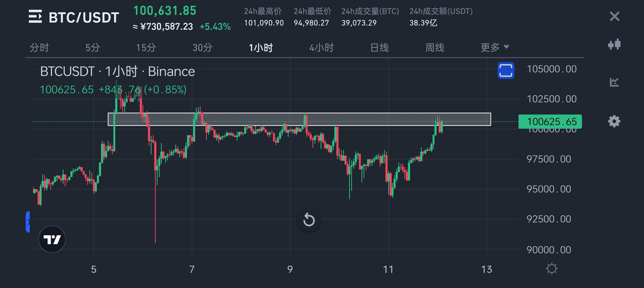Switch to the 日线 daily chart

[379, 47]
